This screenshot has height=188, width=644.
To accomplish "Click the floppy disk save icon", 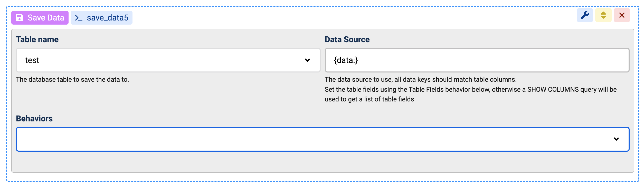I will tap(20, 18).
